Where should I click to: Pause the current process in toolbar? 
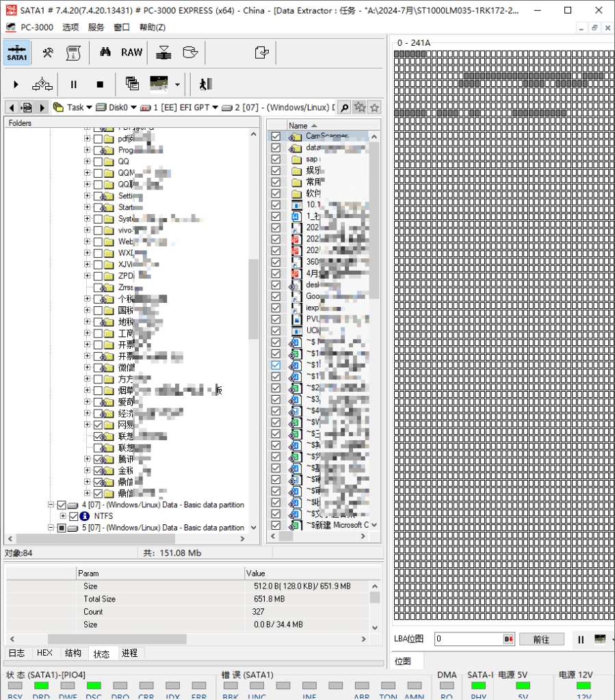(x=74, y=84)
